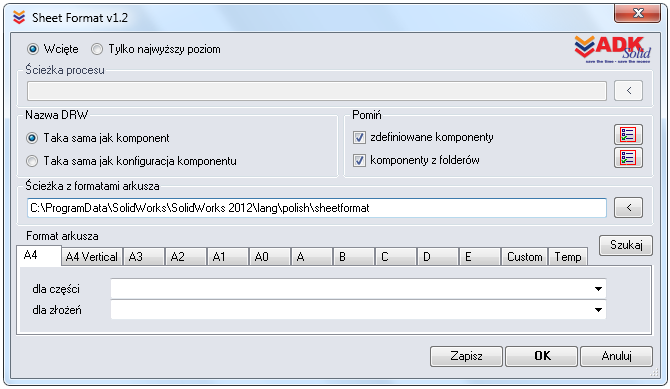Select the A0 tab

pos(270,257)
